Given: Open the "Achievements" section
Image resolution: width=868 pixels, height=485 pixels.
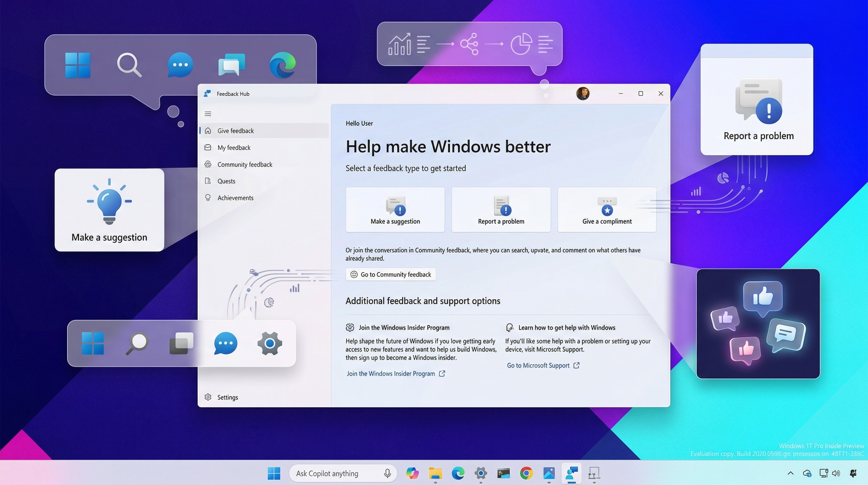Looking at the screenshot, I should tap(235, 198).
